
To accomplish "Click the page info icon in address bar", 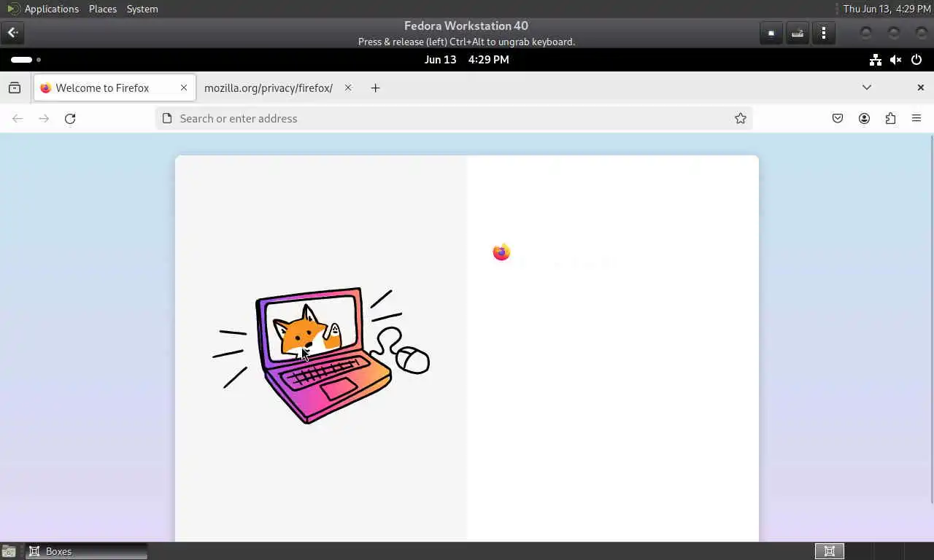I will (166, 118).
